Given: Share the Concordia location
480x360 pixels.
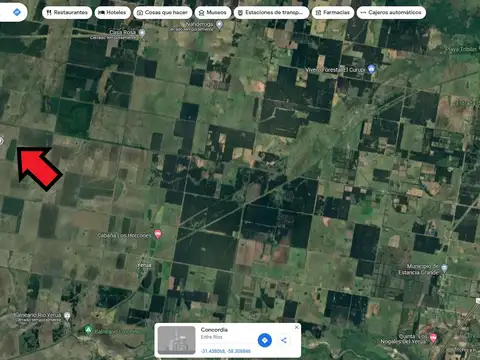Looking at the screenshot, I should 284,340.
